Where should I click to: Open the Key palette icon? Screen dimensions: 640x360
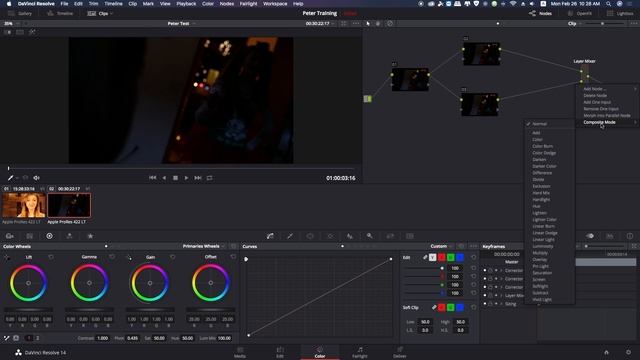(369, 236)
